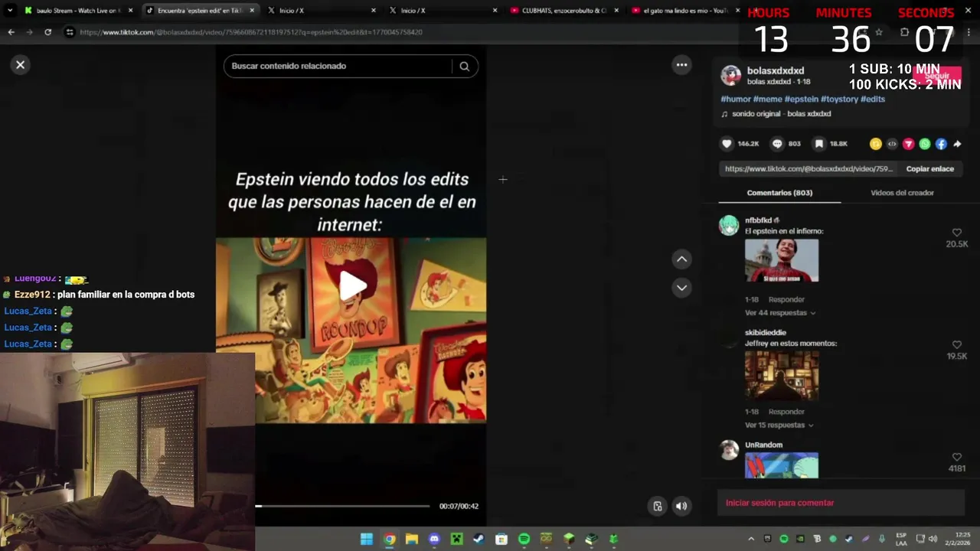Open Discord from the taskbar
Screen dimensions: 980x551
(434, 539)
